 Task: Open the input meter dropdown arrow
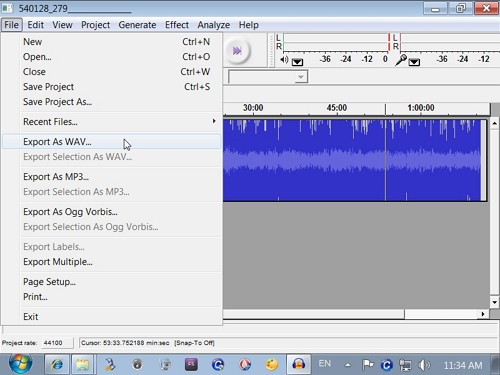point(414,62)
